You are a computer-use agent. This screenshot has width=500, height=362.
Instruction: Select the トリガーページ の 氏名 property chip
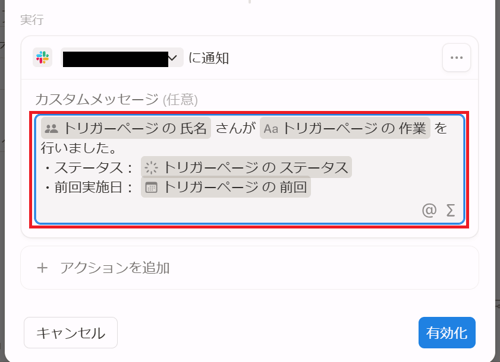(126, 128)
